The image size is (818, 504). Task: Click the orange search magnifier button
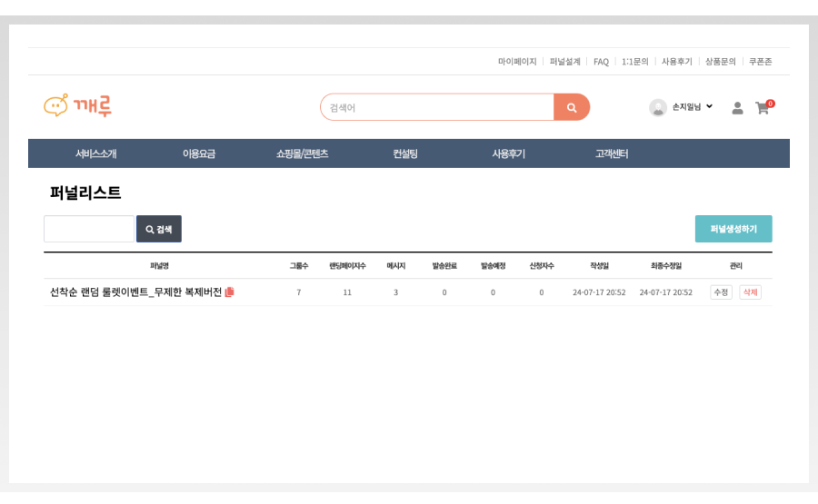572,107
